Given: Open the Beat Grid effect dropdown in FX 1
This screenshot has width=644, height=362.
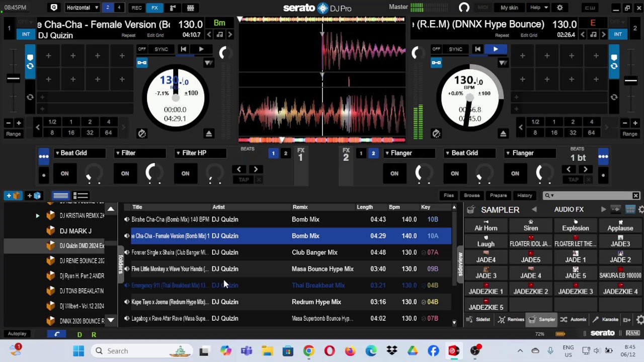Looking at the screenshot, I should pos(79,153).
